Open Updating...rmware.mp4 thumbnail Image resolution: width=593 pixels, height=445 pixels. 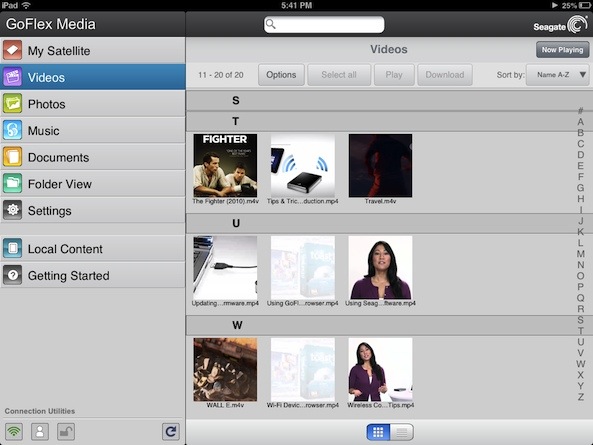225,268
